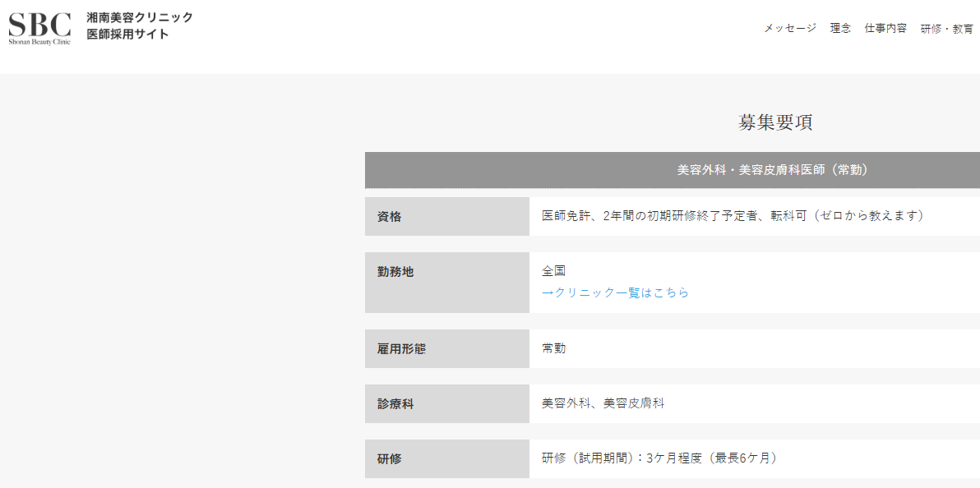The height and width of the screenshot is (488, 980).
Task: Open the 理念 menu item
Action: pyautogui.click(x=840, y=28)
